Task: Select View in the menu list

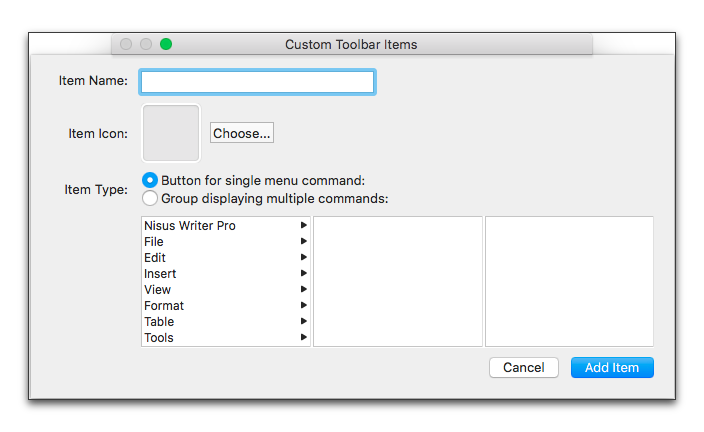Action: click(226, 290)
